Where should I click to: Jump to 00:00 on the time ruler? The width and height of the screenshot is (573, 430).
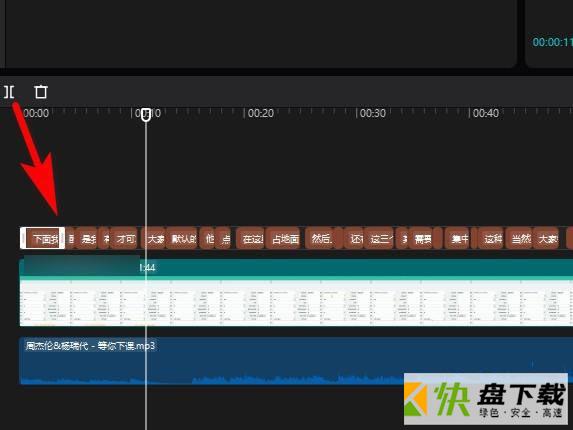coord(36,113)
